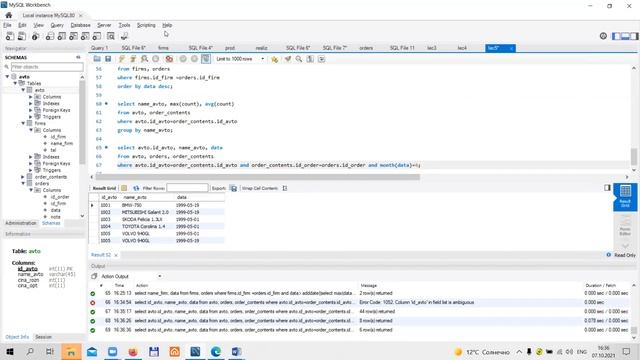Stop the executing query icon
The image size is (640, 360).
156,59
